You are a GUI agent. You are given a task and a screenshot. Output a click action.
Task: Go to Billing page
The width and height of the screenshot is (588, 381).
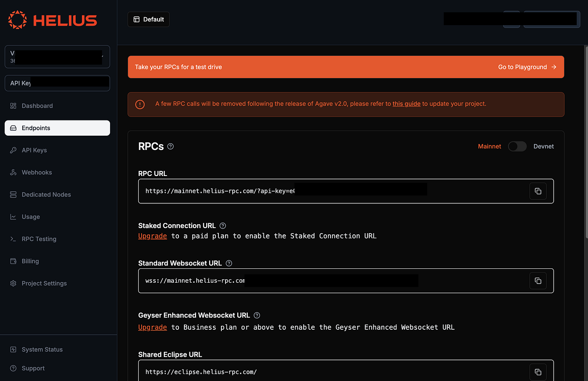point(57,261)
